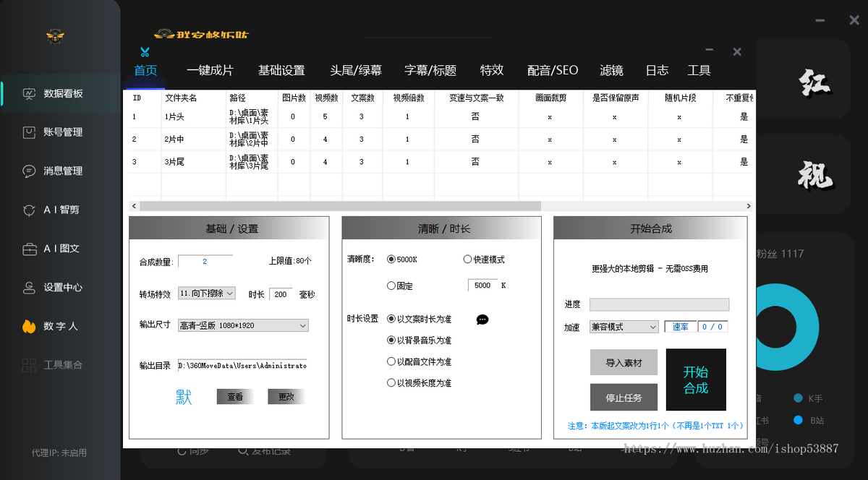Click the 停止任务 button
868x480 pixels.
(x=624, y=397)
